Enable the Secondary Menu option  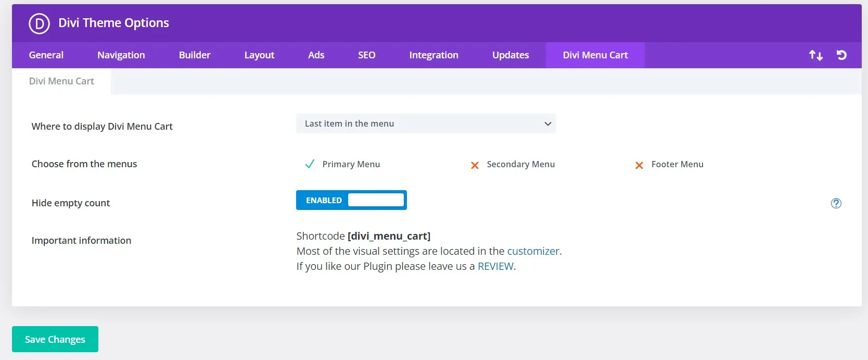(475, 165)
